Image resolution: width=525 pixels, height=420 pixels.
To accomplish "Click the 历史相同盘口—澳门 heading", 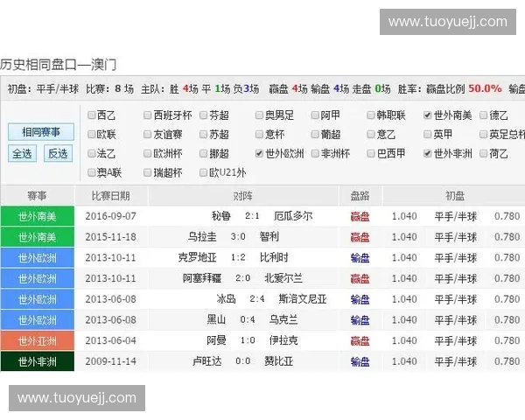I will (x=59, y=65).
